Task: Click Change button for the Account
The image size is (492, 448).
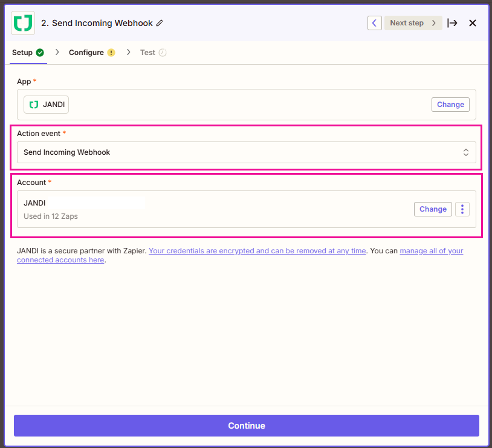Action: pos(433,209)
